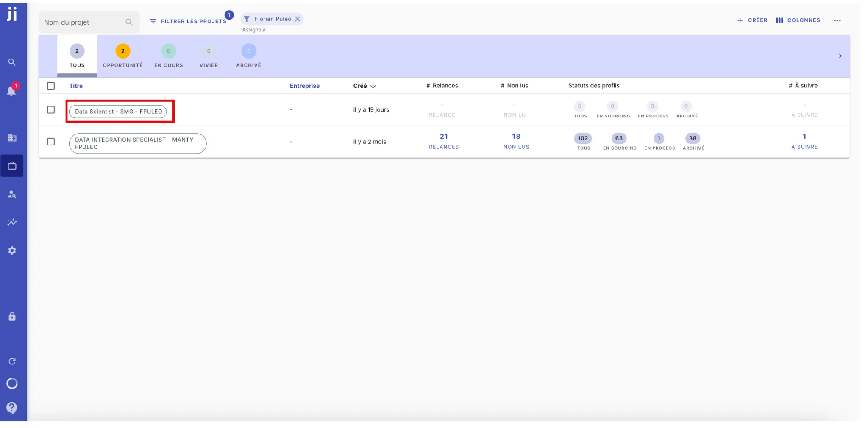Open analytics via the chart icon

[x=12, y=222]
